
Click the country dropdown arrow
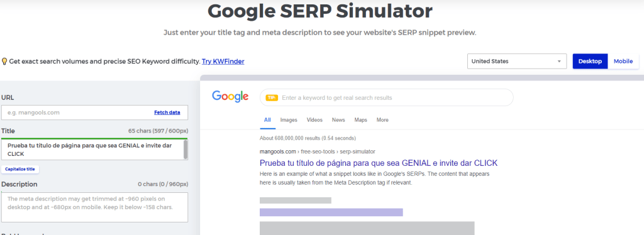559,62
